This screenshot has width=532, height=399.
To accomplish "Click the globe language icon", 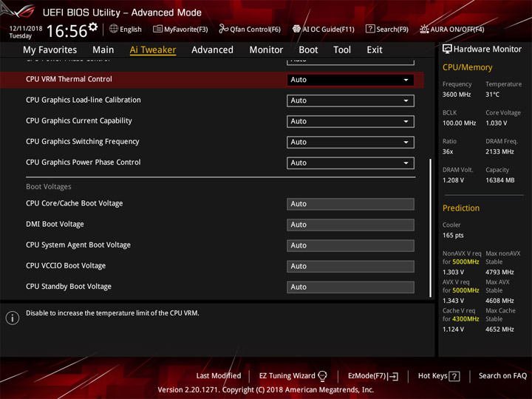I will click(114, 29).
